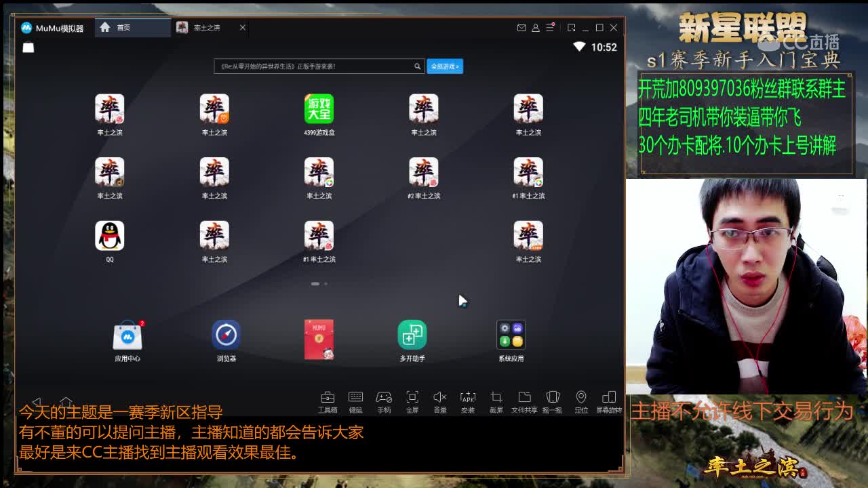Open 文件共享 shared folder
The image size is (868, 488).
pyautogui.click(x=524, y=401)
